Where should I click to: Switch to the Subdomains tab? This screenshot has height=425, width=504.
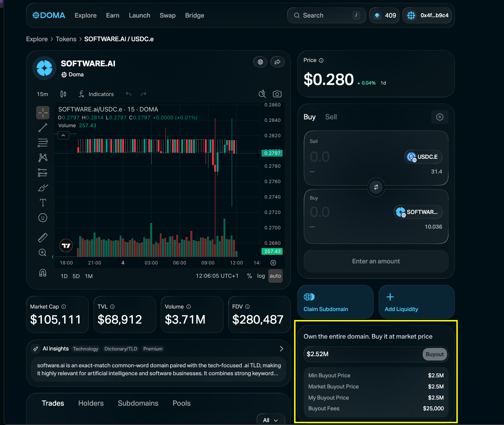tap(138, 403)
